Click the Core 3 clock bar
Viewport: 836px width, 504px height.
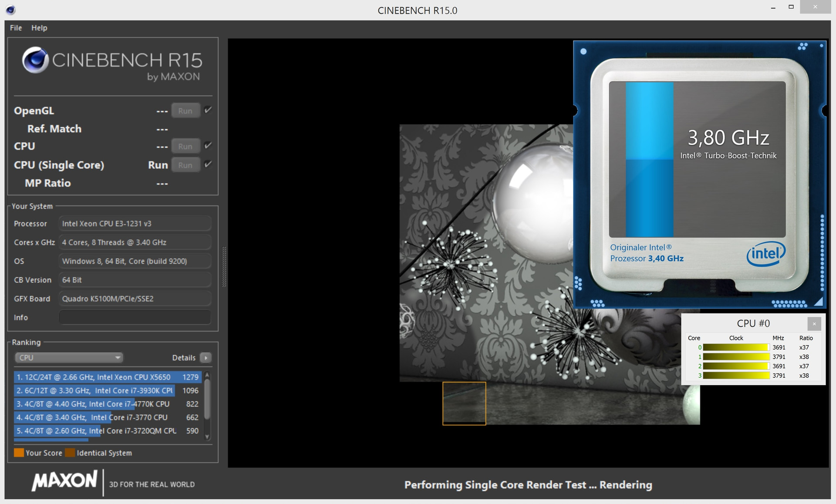(736, 375)
